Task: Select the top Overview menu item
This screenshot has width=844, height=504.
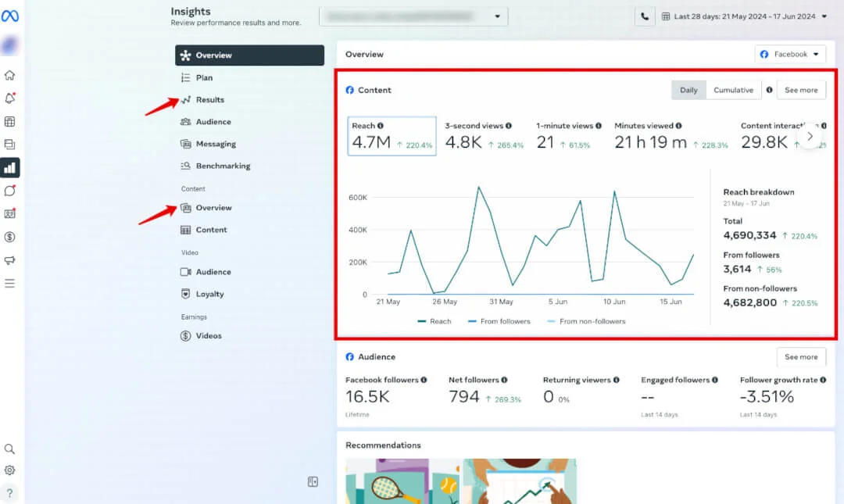Action: (x=249, y=55)
